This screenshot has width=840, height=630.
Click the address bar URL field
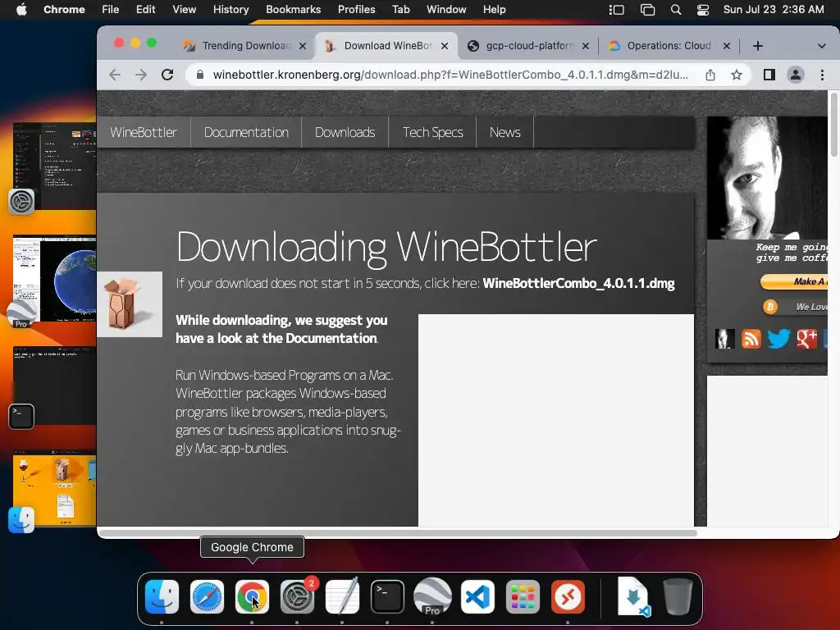tap(450, 75)
